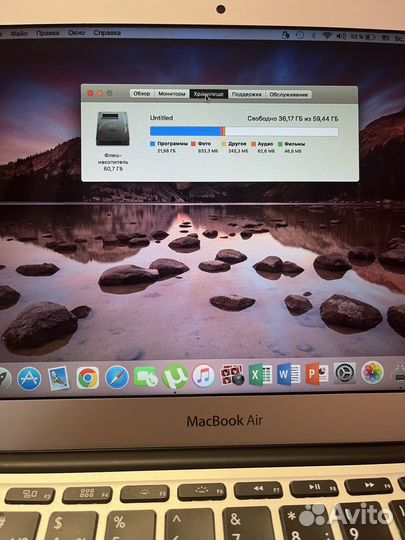Select the Хранилище tab
The image size is (405, 540).
click(209, 94)
